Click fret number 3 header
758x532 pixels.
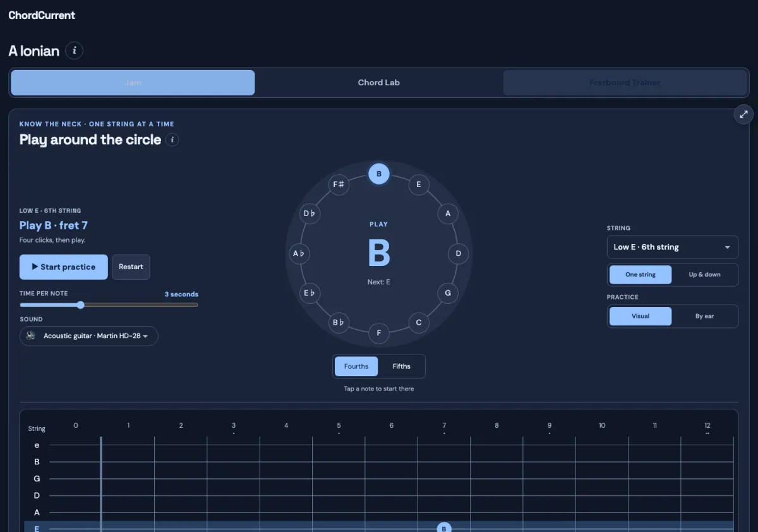coord(234,426)
